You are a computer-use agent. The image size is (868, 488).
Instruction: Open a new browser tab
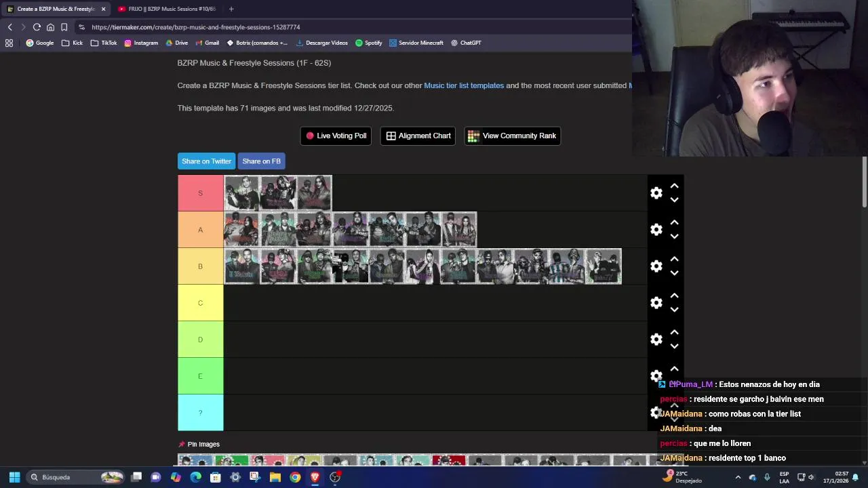[x=231, y=9]
